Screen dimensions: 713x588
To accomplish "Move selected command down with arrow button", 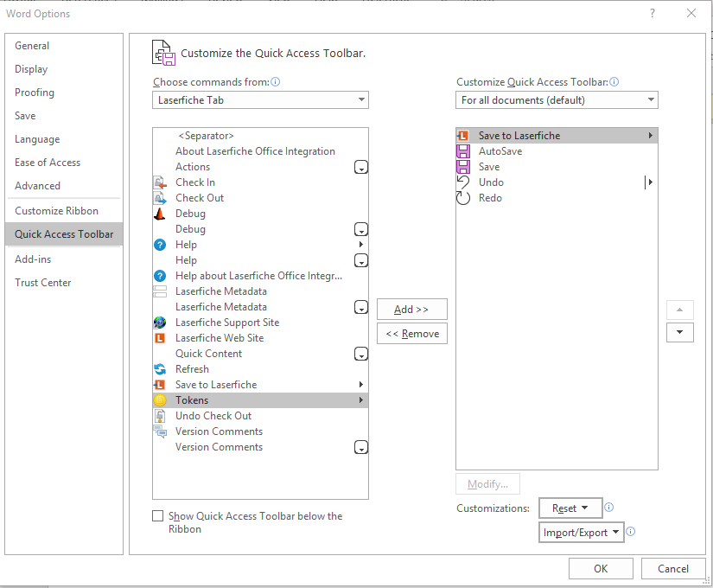I will pos(680,332).
